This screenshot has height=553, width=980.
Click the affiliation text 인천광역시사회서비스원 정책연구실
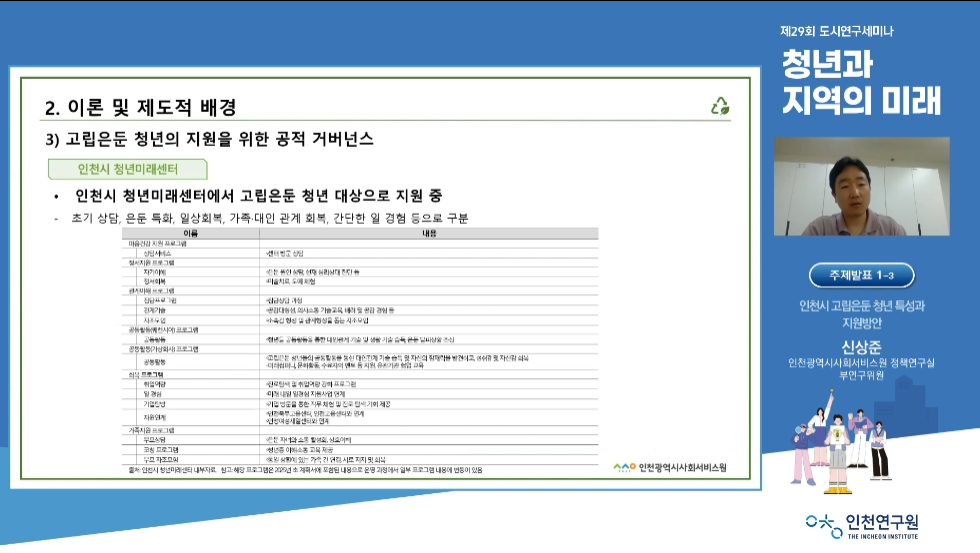click(861, 363)
